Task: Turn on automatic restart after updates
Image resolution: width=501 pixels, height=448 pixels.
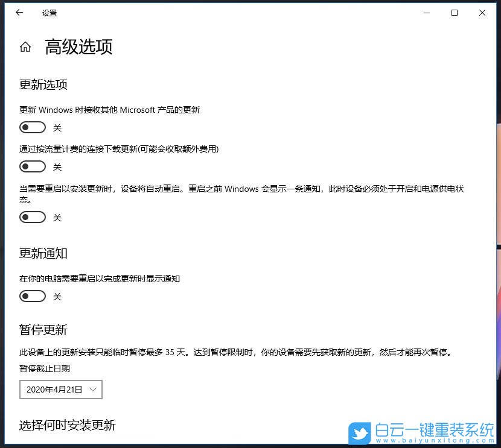Action: (x=33, y=217)
